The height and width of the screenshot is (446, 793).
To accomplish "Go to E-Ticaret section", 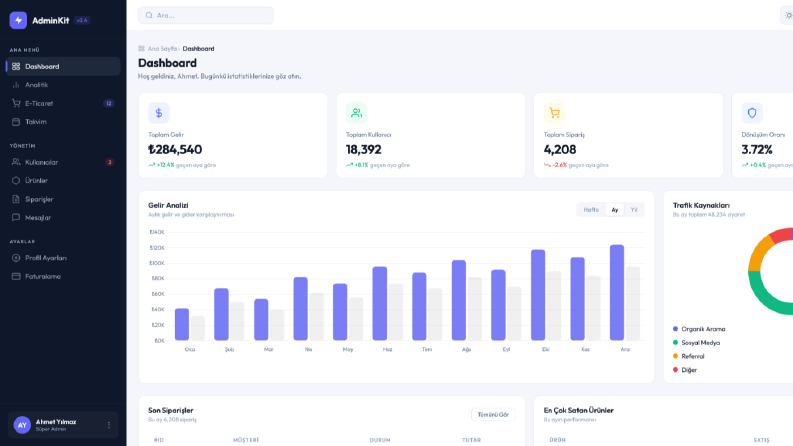I will 63,103.
